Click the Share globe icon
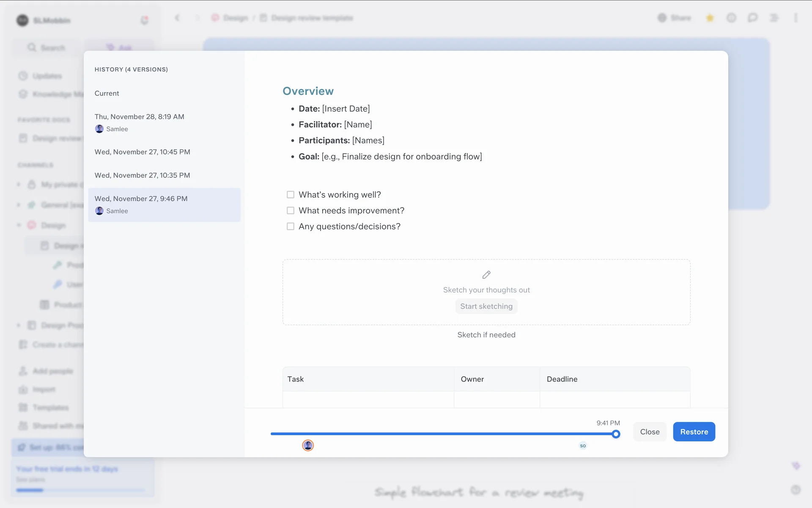 point(662,18)
